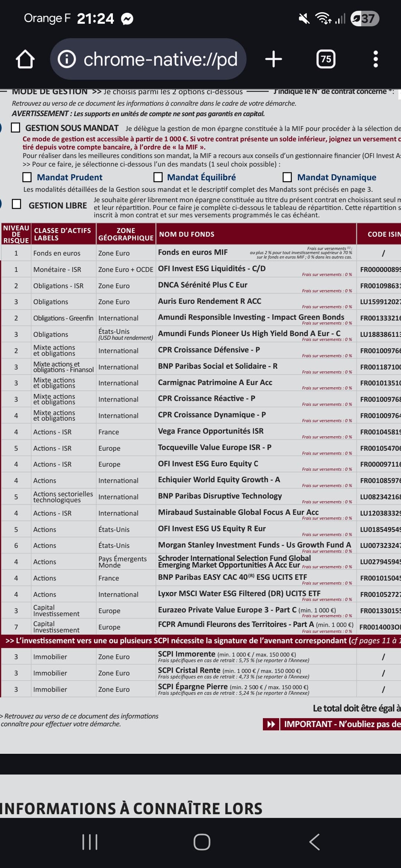Viewport: 401px width, 868px height.
Task: Open Chrome three-dot overflow menu
Action: point(376,59)
